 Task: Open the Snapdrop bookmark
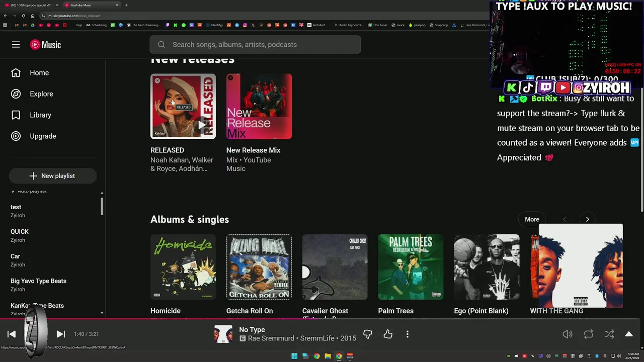pyautogui.click(x=439, y=25)
